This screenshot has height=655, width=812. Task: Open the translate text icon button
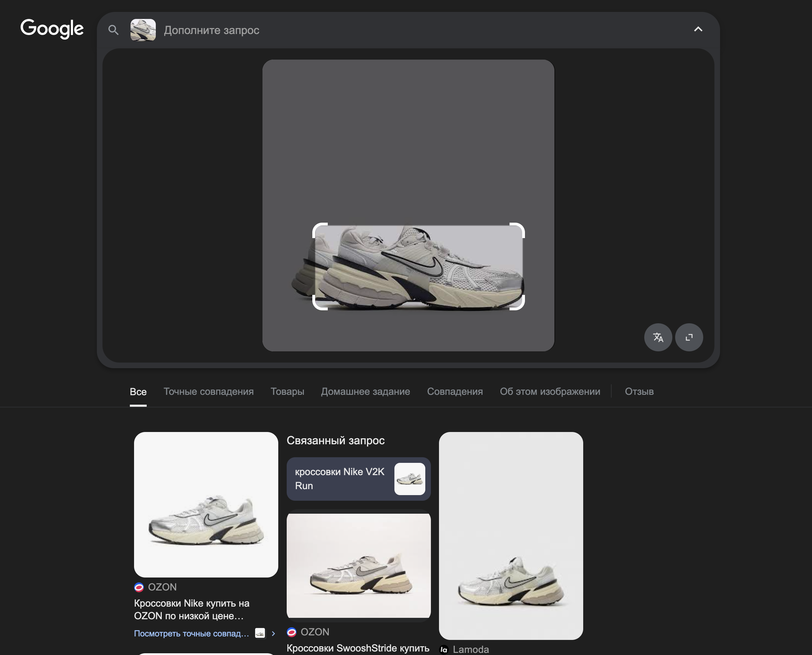[x=658, y=337]
